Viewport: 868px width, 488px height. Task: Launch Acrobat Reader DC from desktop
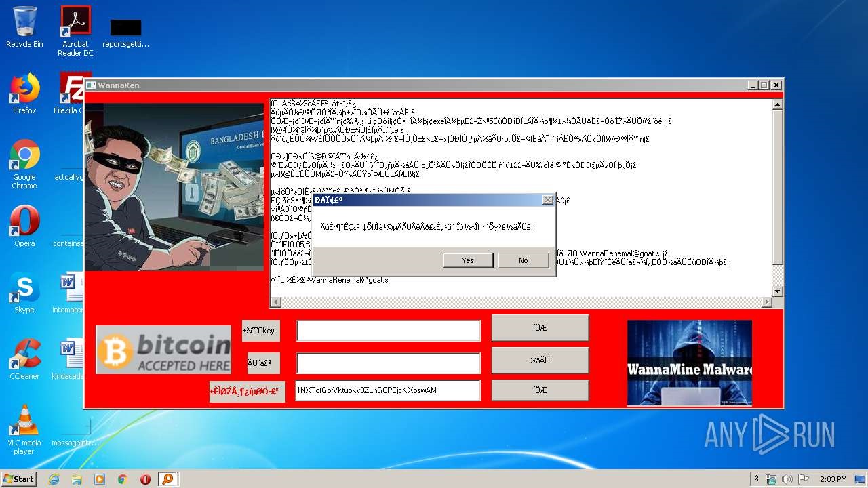(75, 31)
